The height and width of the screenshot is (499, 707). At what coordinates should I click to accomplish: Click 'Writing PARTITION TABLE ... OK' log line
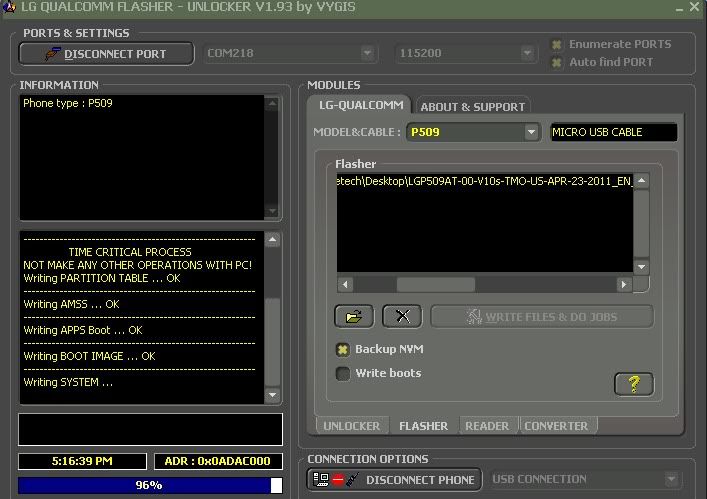[x=102, y=278]
